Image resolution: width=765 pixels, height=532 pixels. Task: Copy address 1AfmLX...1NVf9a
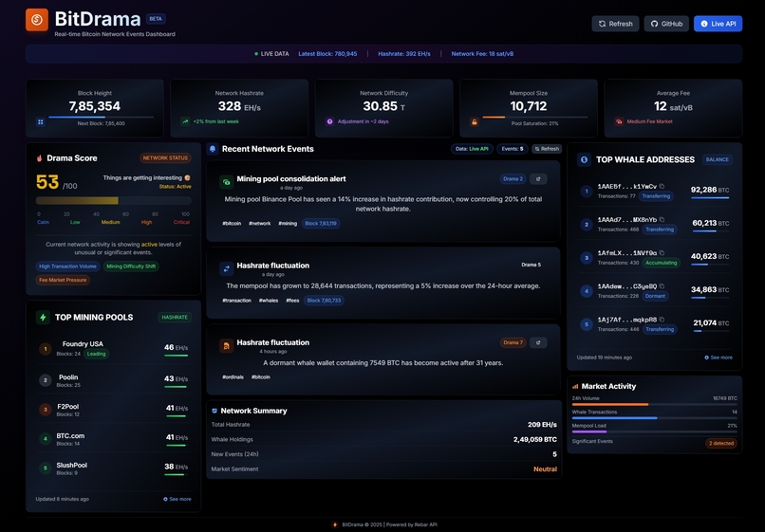pyautogui.click(x=662, y=252)
